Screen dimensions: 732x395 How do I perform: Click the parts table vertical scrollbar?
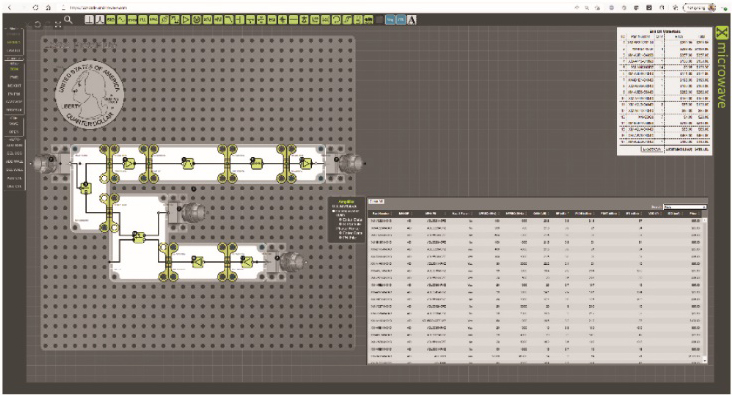coord(705,289)
